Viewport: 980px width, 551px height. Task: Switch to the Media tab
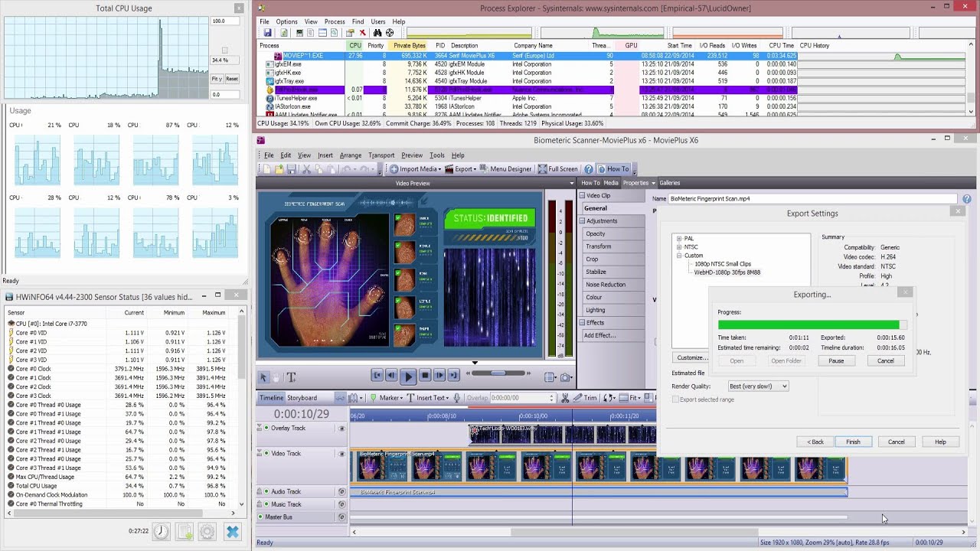(611, 183)
